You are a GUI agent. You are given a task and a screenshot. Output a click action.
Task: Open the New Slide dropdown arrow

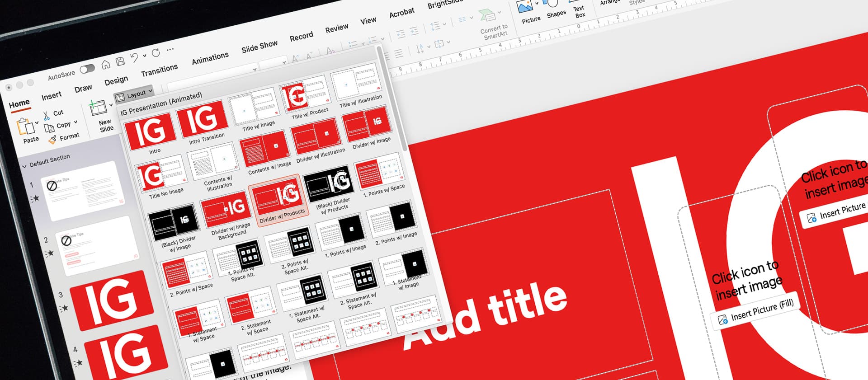click(111, 105)
